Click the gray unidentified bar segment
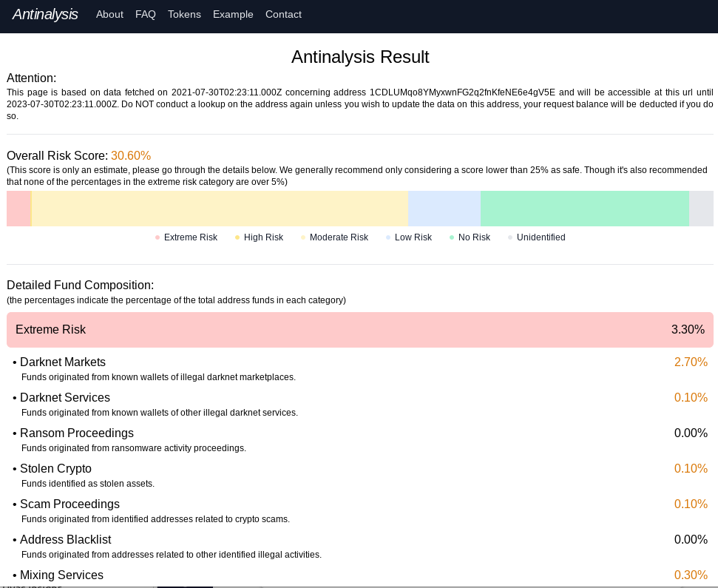The width and height of the screenshot is (718, 588). [x=701, y=209]
